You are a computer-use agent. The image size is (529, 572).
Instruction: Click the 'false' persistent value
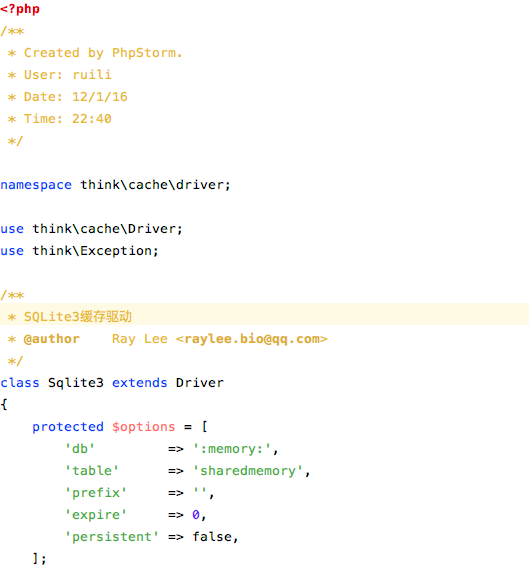point(212,537)
